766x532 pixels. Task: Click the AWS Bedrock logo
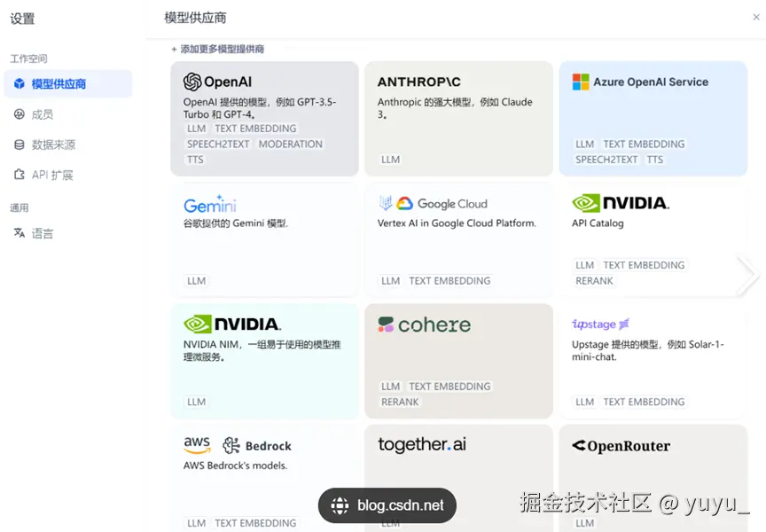(238, 445)
